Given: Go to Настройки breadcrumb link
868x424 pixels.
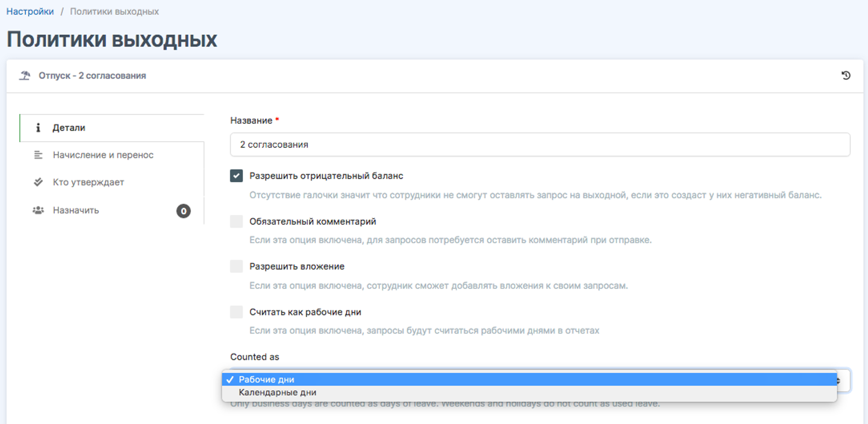Looking at the screenshot, I should tap(30, 11).
